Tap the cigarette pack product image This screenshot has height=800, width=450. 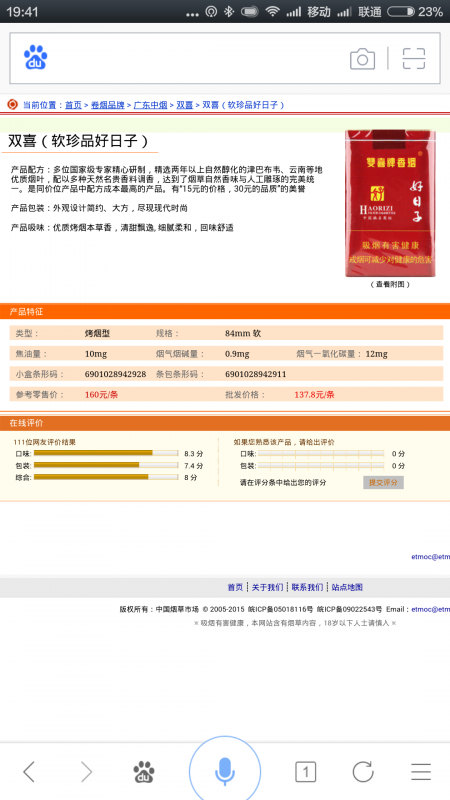(x=390, y=204)
